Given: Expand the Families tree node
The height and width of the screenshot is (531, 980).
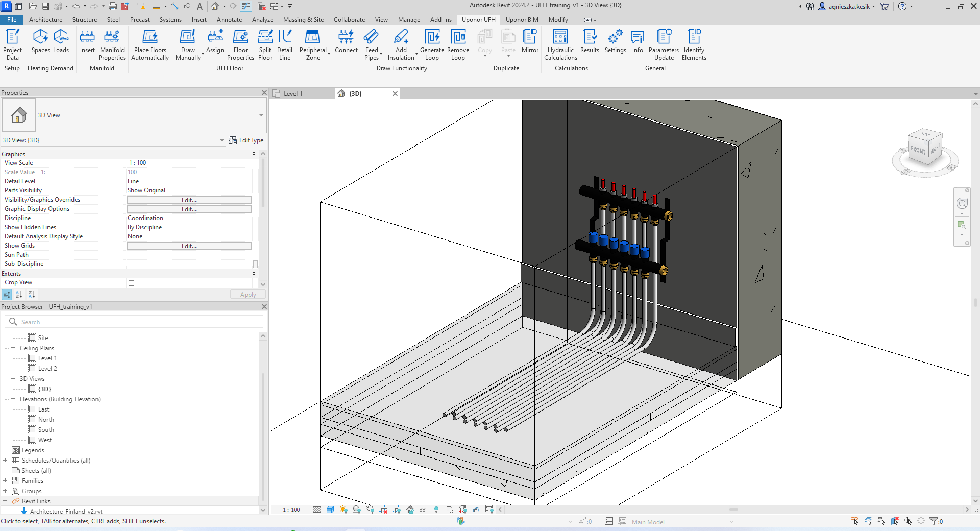Looking at the screenshot, I should pos(5,481).
